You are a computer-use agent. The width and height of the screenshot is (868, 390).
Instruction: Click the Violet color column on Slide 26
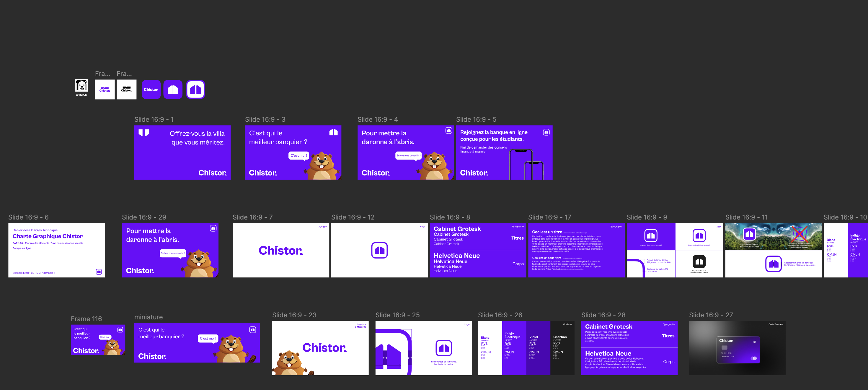coord(538,348)
